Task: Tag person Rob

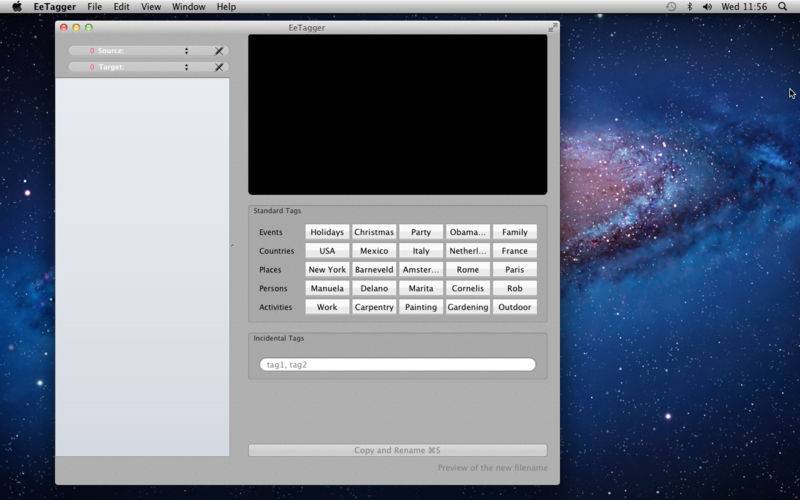Action: [x=515, y=288]
